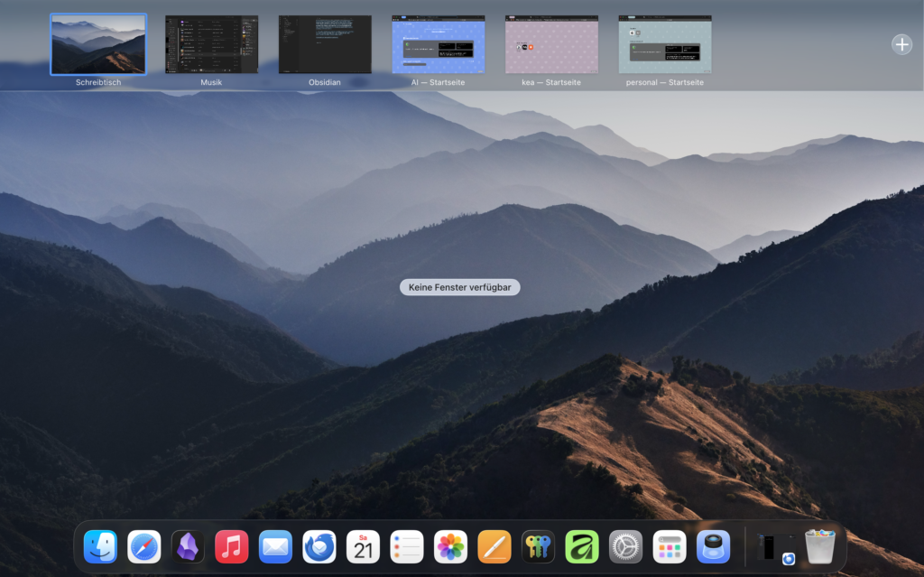924x577 pixels.
Task: Open the Calendar icon showing 21
Action: (x=363, y=546)
